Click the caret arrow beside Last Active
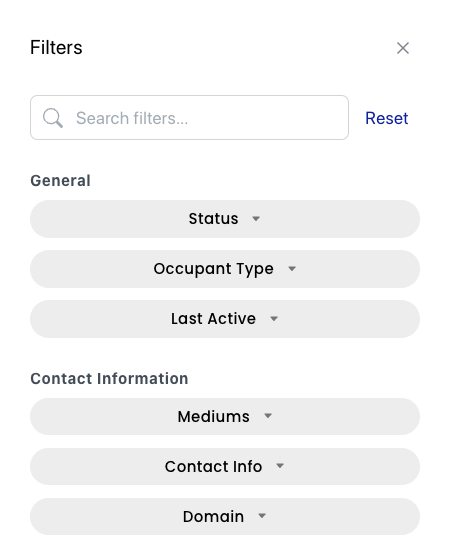The height and width of the screenshot is (554, 449). (x=274, y=319)
